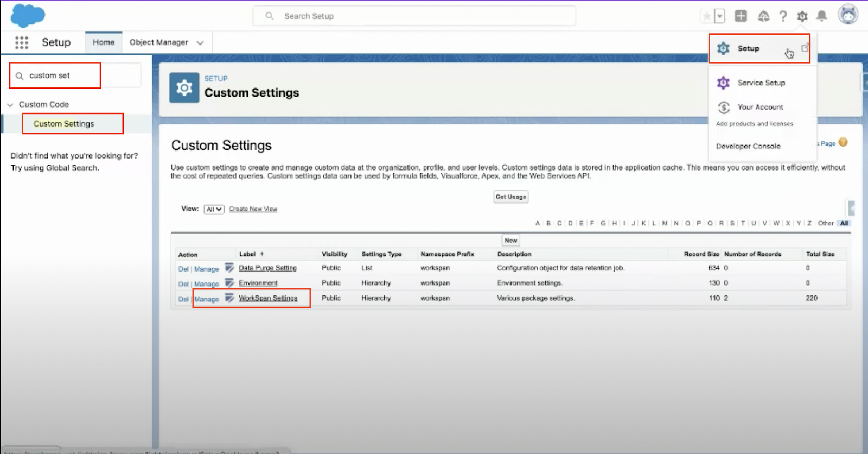Click Del in the WorkSpan Settings row
Viewport: 868px width, 454px height.
[x=183, y=299]
